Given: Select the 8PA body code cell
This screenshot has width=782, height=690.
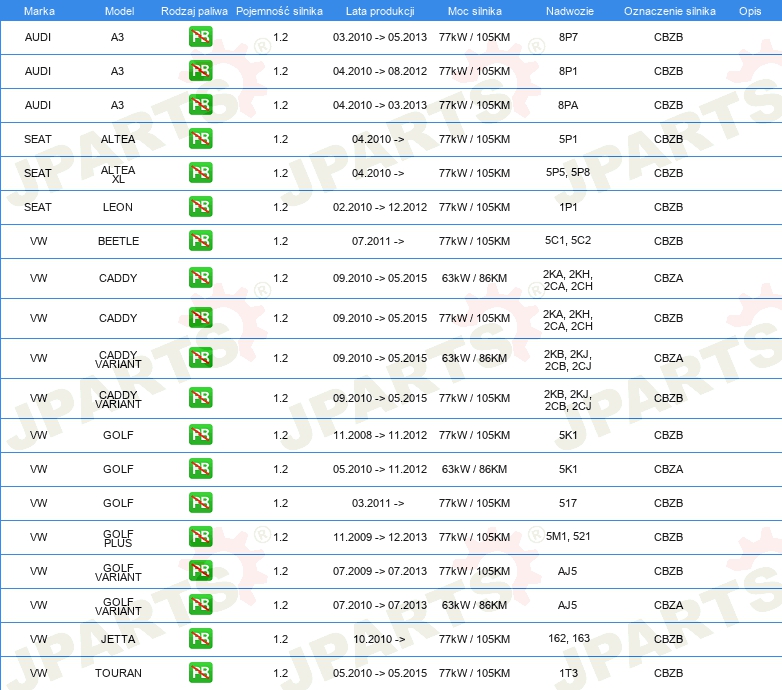Looking at the screenshot, I should click(568, 105).
